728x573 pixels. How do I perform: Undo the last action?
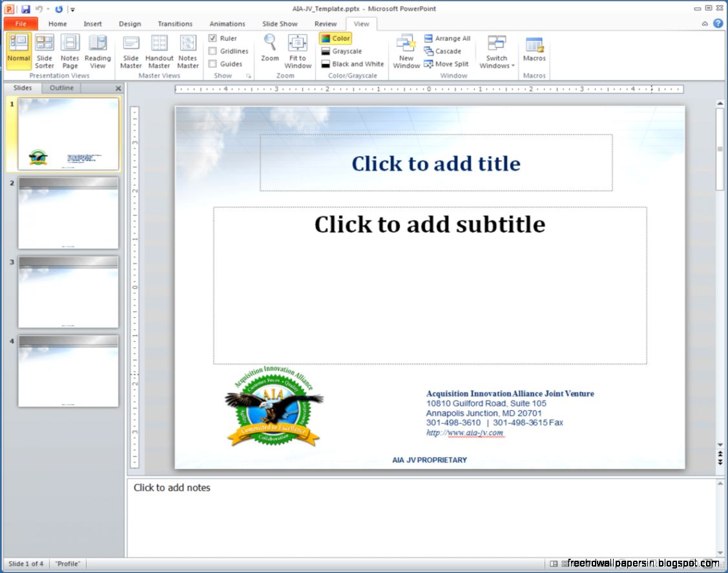pyautogui.click(x=39, y=9)
